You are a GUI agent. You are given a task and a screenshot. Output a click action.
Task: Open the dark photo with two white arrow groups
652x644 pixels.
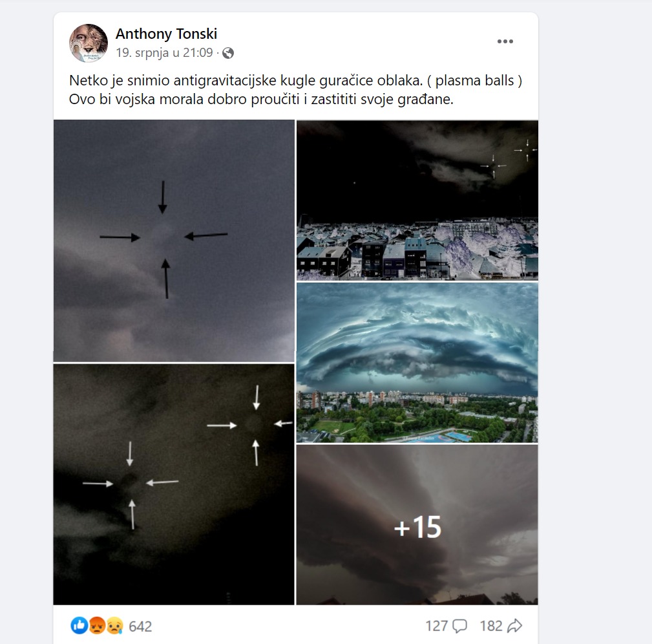tap(174, 484)
